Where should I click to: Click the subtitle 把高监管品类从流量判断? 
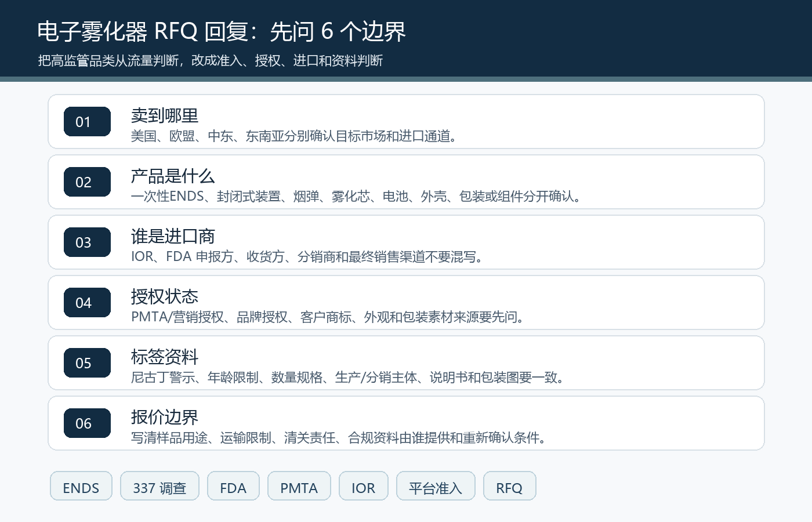coord(211,60)
